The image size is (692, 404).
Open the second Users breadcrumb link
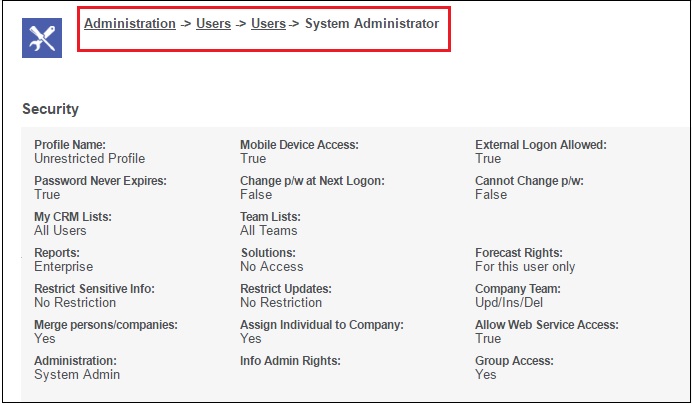(268, 23)
